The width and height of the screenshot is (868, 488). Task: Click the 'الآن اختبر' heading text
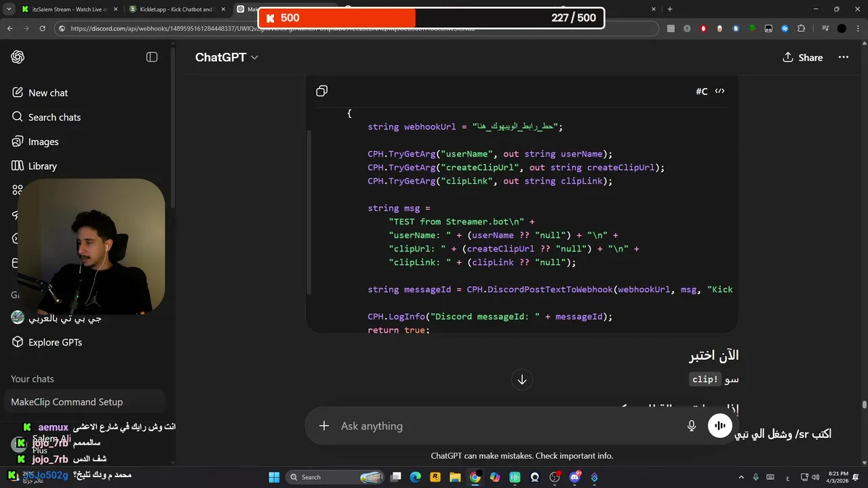pos(714,355)
